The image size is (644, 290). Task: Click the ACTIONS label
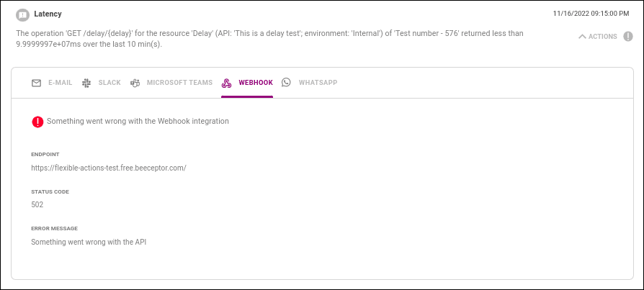click(602, 37)
